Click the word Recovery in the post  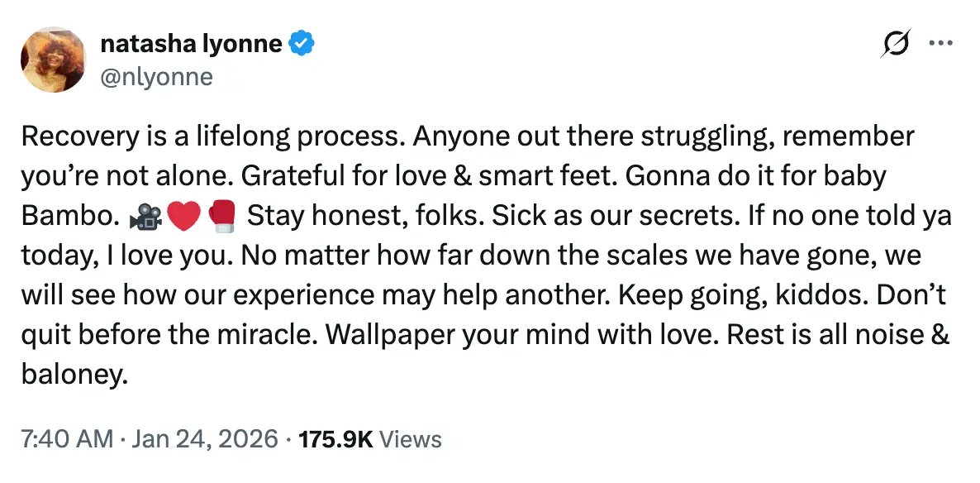76,135
